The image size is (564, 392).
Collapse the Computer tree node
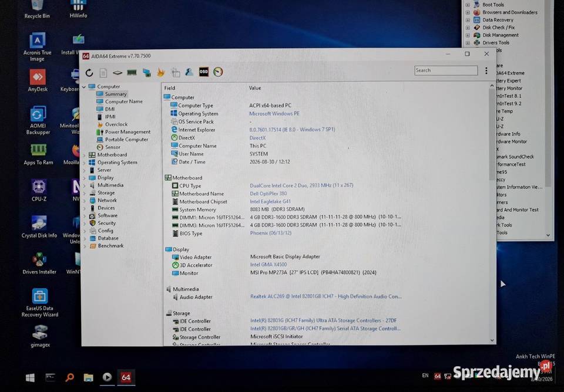pyautogui.click(x=84, y=87)
